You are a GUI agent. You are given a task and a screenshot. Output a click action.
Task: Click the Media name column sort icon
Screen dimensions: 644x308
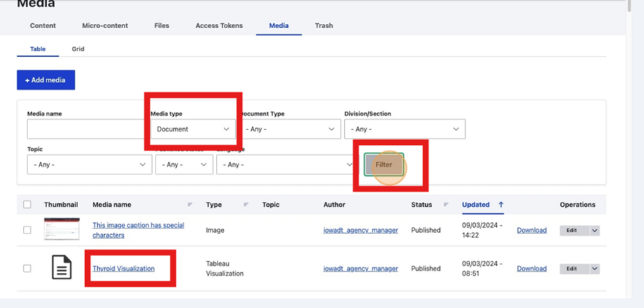pos(190,205)
